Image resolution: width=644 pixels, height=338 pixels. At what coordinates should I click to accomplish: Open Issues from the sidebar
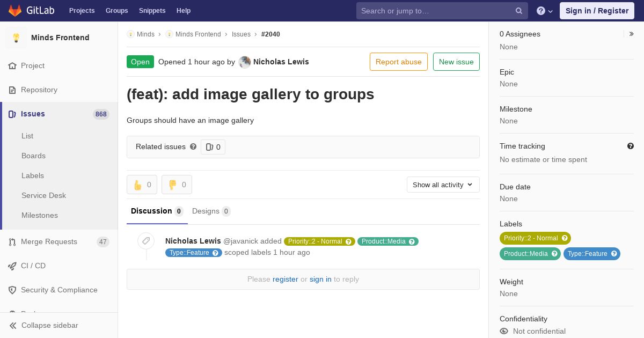(59, 114)
